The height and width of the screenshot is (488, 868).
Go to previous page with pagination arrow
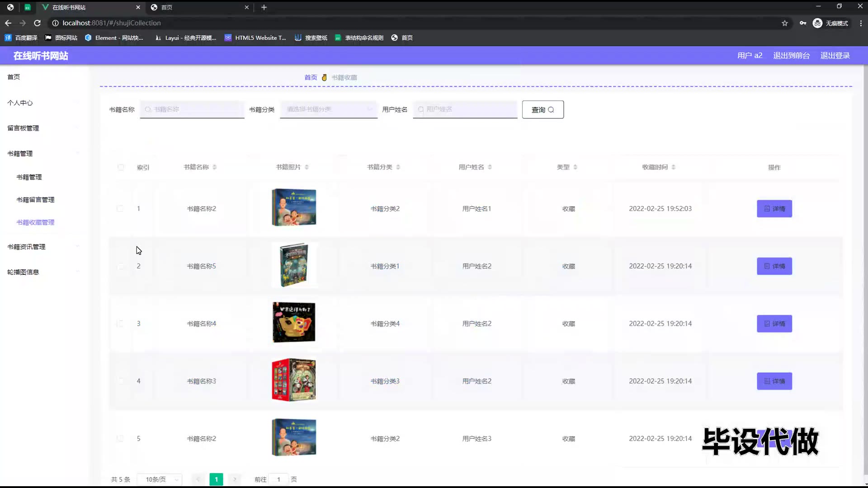coord(198,479)
